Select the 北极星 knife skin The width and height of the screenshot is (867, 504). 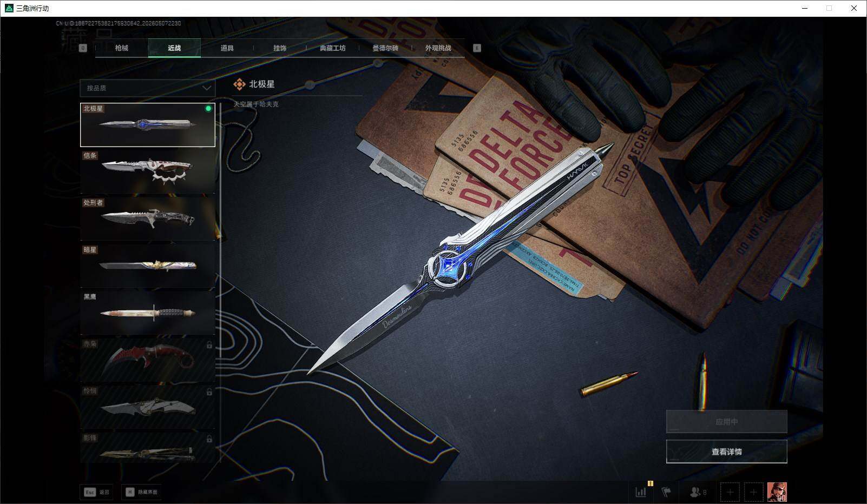148,125
